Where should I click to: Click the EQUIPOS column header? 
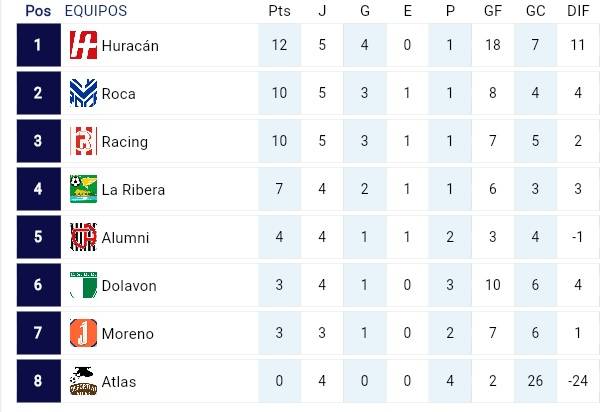coord(95,11)
